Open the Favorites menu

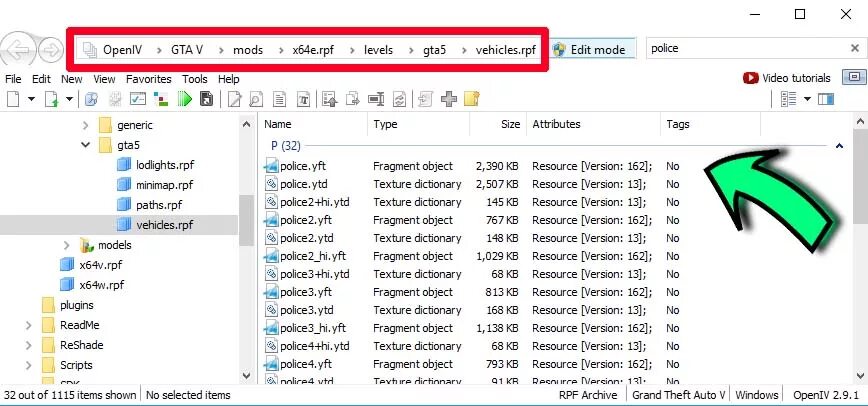[149, 79]
